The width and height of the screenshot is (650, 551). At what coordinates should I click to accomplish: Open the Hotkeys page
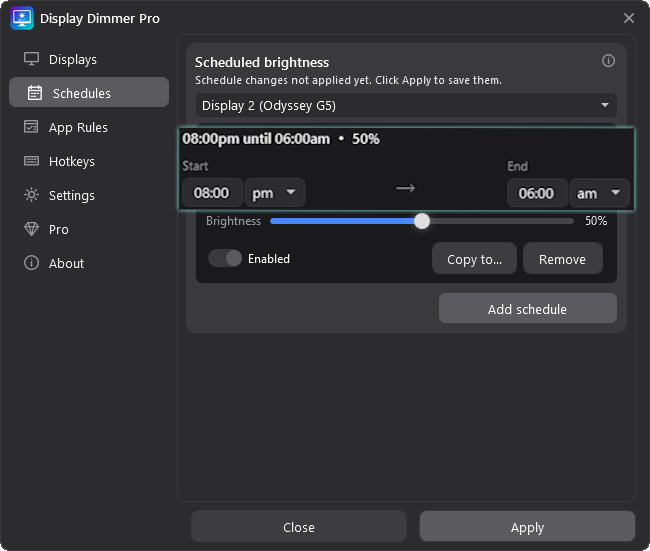click(x=89, y=161)
